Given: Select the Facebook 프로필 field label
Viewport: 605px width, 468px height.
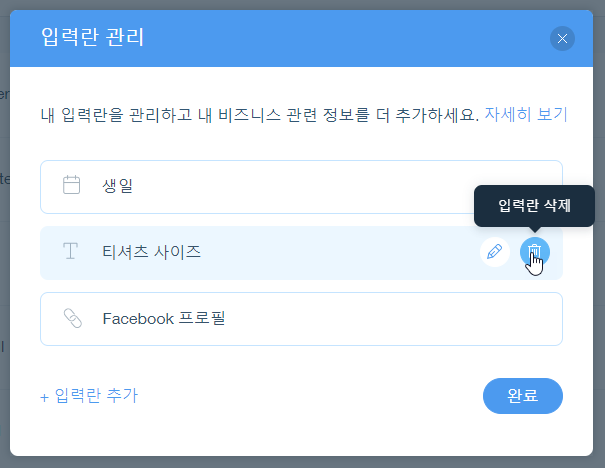Looking at the screenshot, I should coord(163,319).
